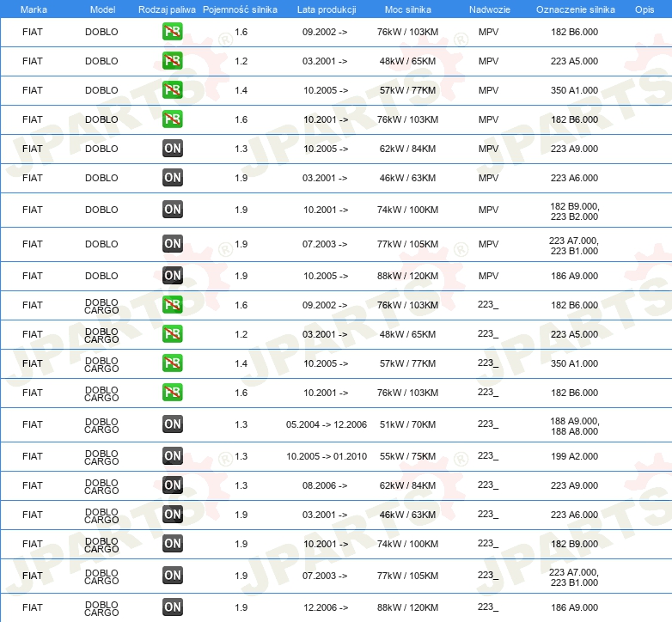Screen dimensions: 672x622
Task: Click FIAT in the 199 A2.000 row
Action: tap(32, 456)
